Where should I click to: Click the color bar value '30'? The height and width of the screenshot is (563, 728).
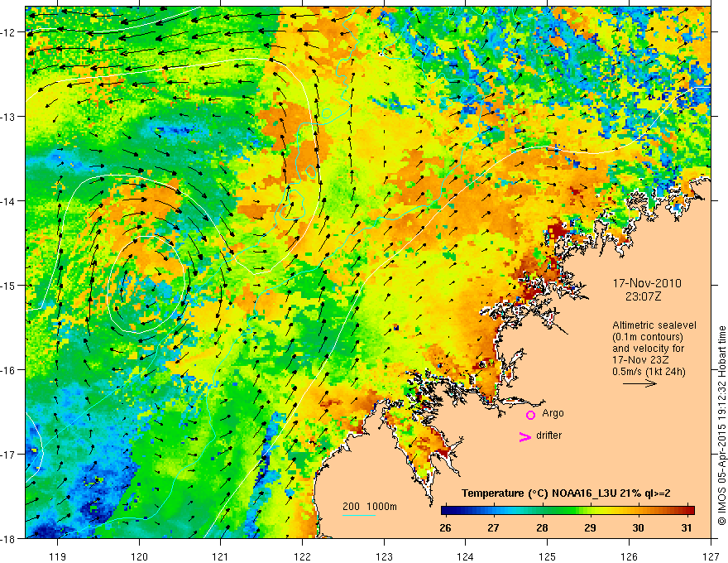pyautogui.click(x=639, y=528)
